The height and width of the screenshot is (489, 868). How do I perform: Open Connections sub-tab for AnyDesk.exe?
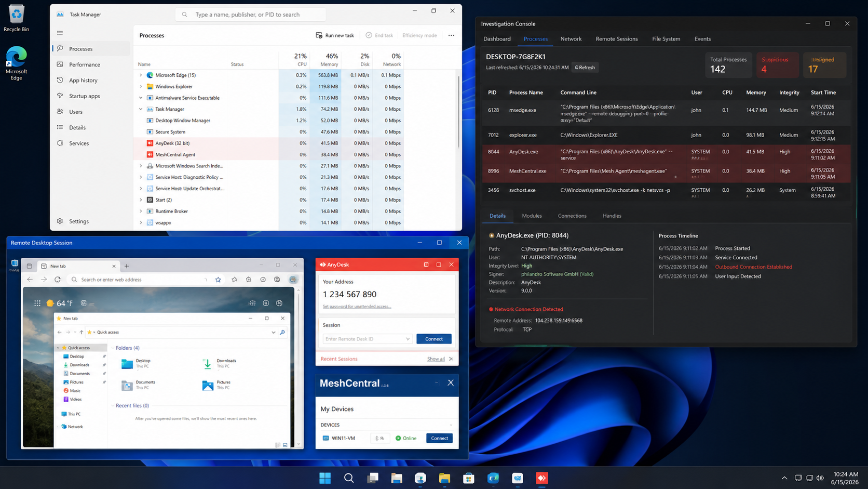572,216
